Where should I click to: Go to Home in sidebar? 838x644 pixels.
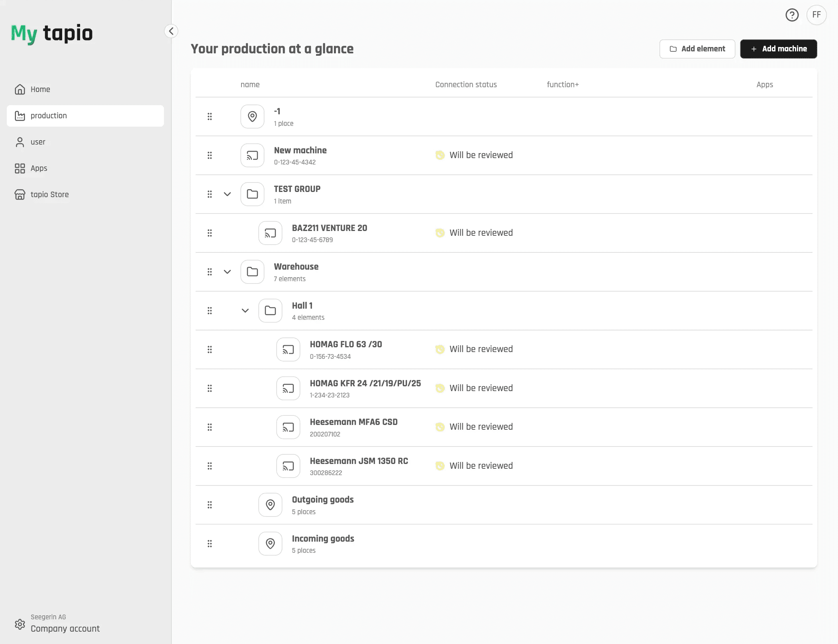click(x=40, y=89)
